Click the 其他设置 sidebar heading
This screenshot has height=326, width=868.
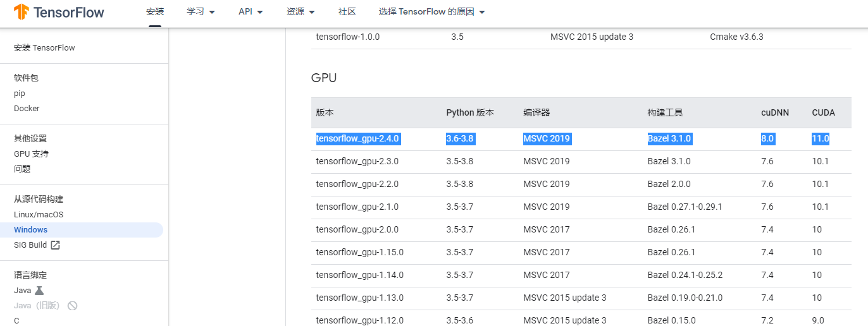point(30,138)
